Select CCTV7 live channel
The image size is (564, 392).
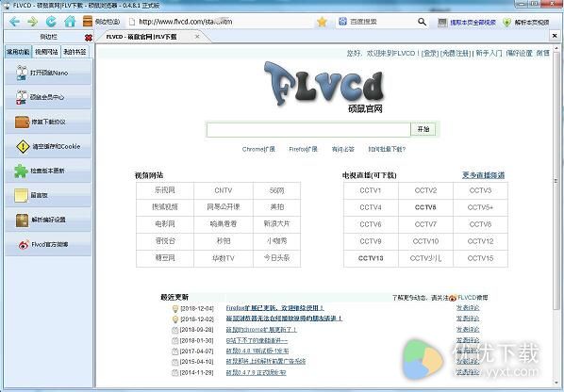coord(425,224)
